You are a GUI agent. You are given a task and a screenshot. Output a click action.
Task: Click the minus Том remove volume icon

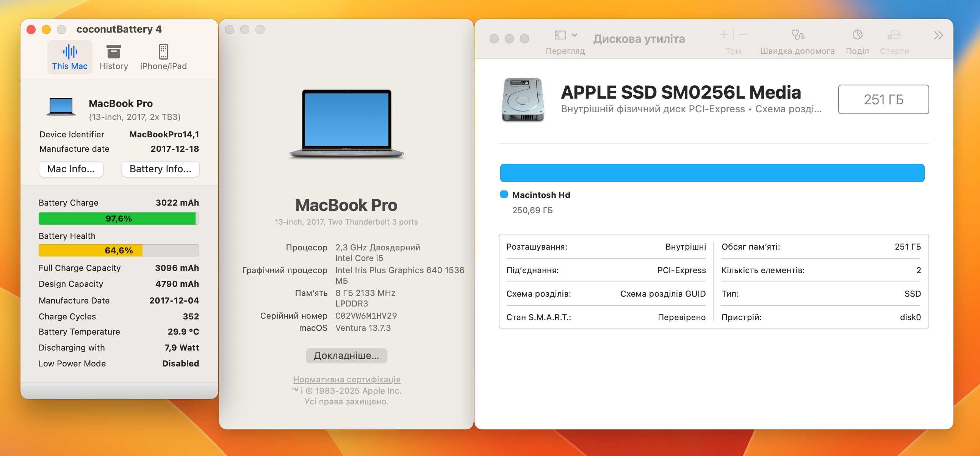pyautogui.click(x=743, y=35)
